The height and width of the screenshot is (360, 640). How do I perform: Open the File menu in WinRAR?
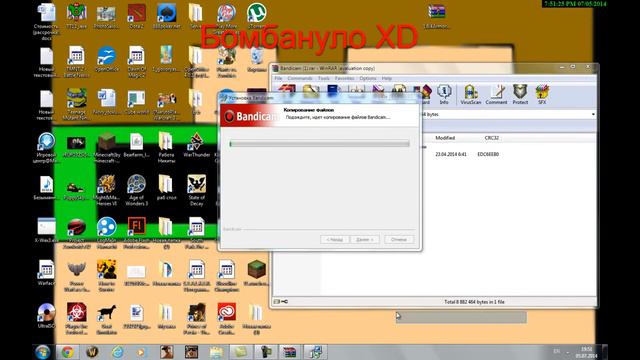click(x=278, y=78)
